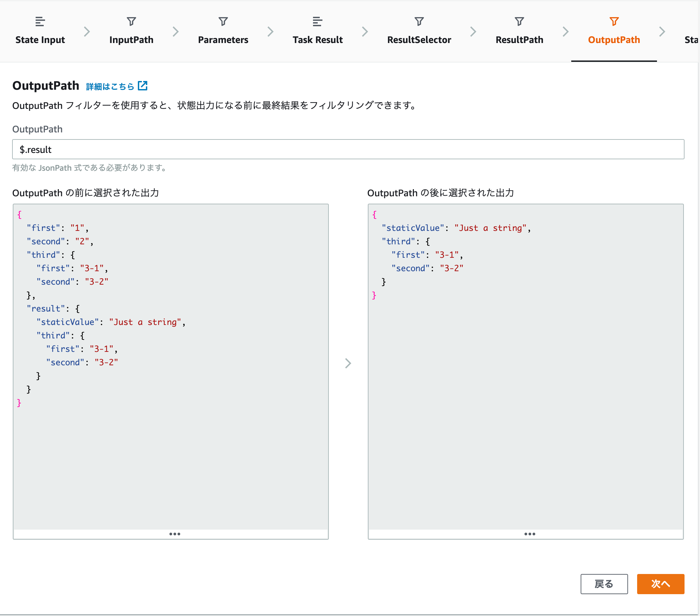This screenshot has height=616, width=700.
Task: Go to the ResultSelector step label
Action: pos(419,40)
